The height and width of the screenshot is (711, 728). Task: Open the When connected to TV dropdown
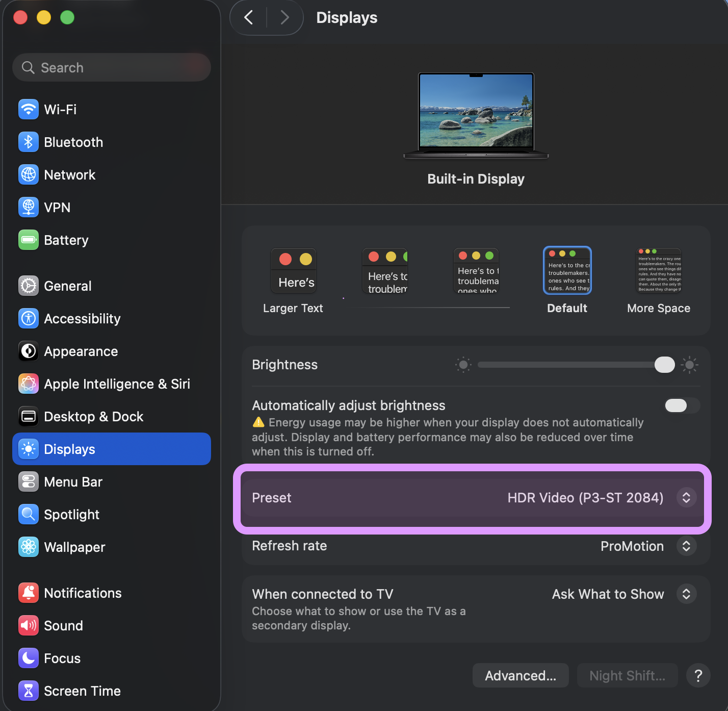pyautogui.click(x=686, y=594)
